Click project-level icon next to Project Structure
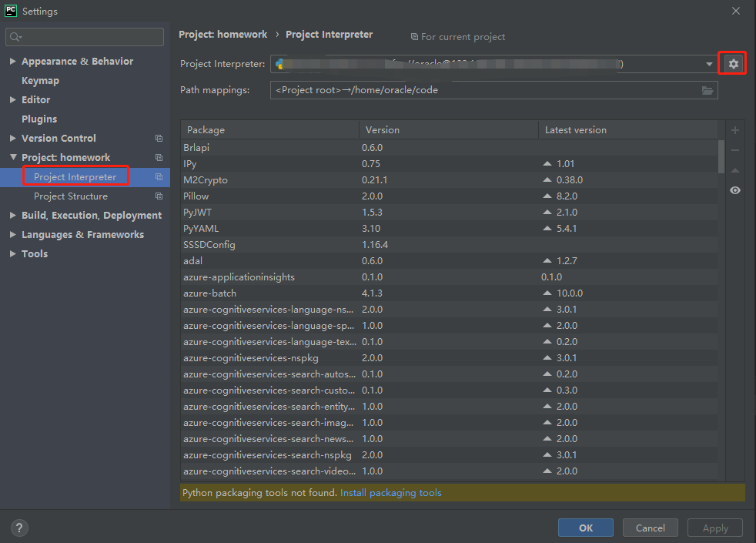 (159, 196)
